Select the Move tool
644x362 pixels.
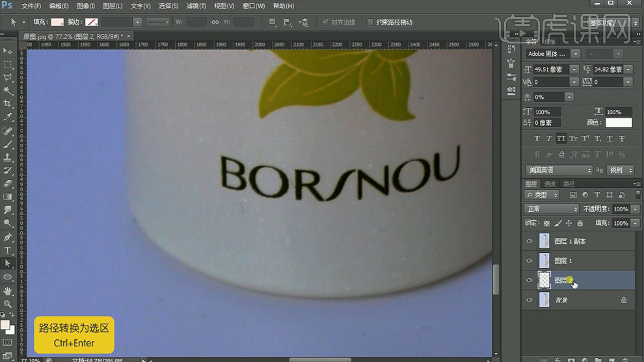click(7, 51)
